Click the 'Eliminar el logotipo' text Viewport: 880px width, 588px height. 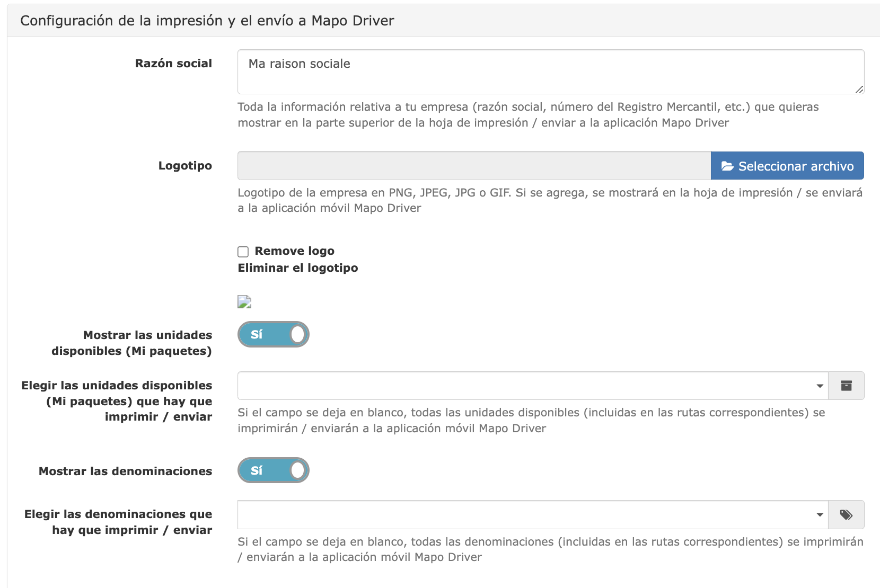tap(298, 268)
